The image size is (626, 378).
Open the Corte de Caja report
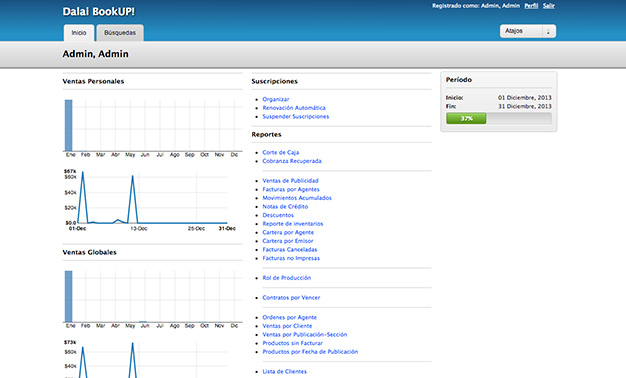[281, 152]
